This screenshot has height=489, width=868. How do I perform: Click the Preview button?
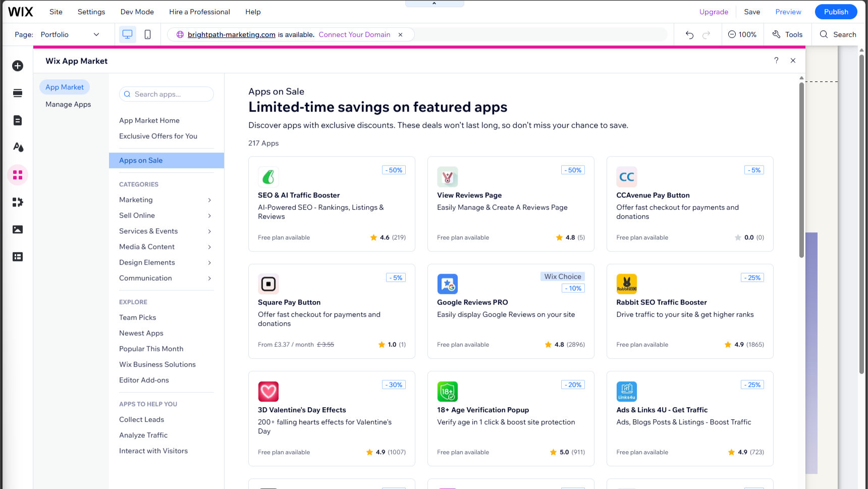pyautogui.click(x=788, y=12)
